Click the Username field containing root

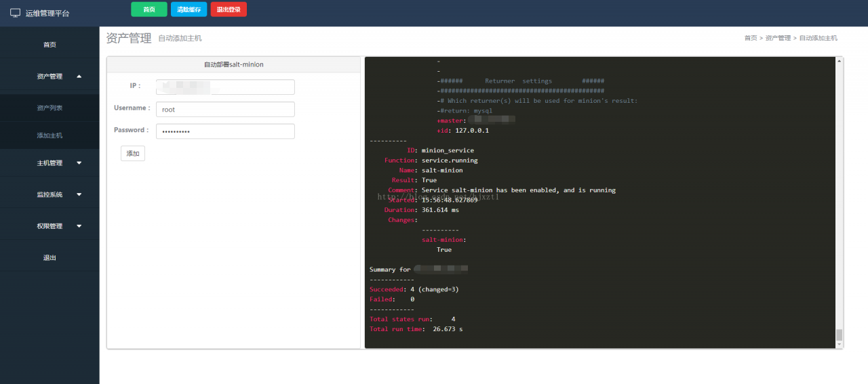[225, 109]
